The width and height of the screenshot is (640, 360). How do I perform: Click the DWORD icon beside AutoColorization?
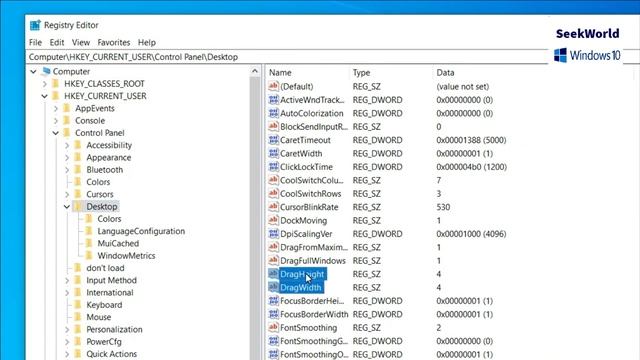pos(273,113)
